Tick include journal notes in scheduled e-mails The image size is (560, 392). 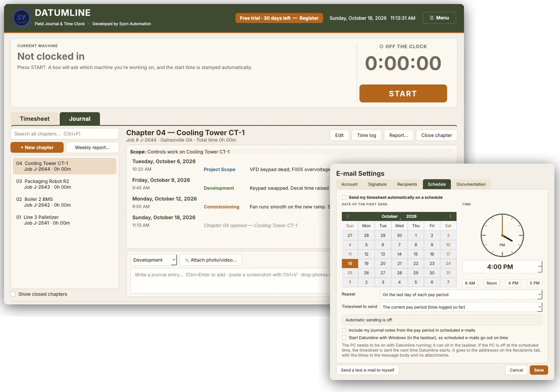coord(344,330)
